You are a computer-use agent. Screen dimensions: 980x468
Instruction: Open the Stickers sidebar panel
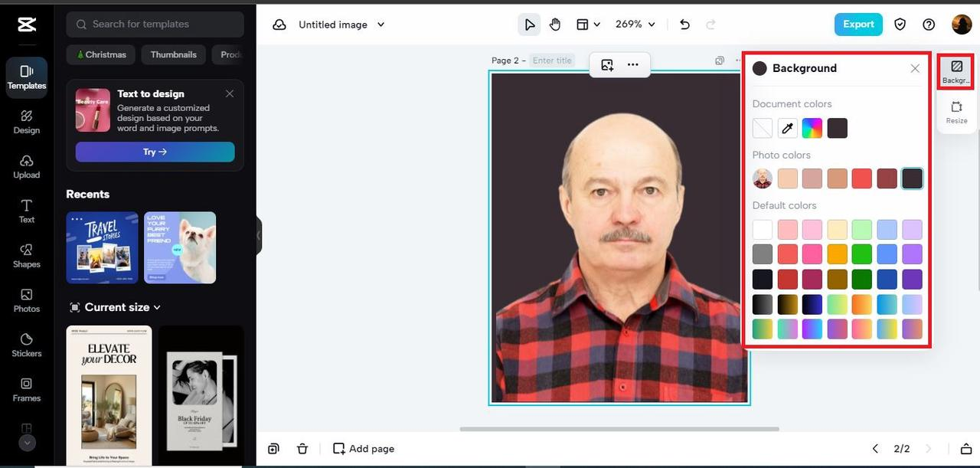click(27, 345)
